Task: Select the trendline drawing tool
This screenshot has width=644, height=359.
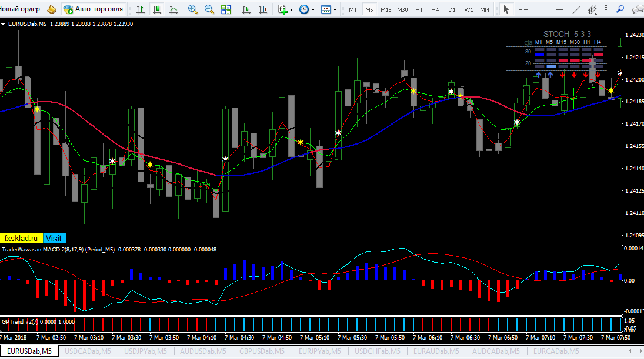Action: coord(576,9)
